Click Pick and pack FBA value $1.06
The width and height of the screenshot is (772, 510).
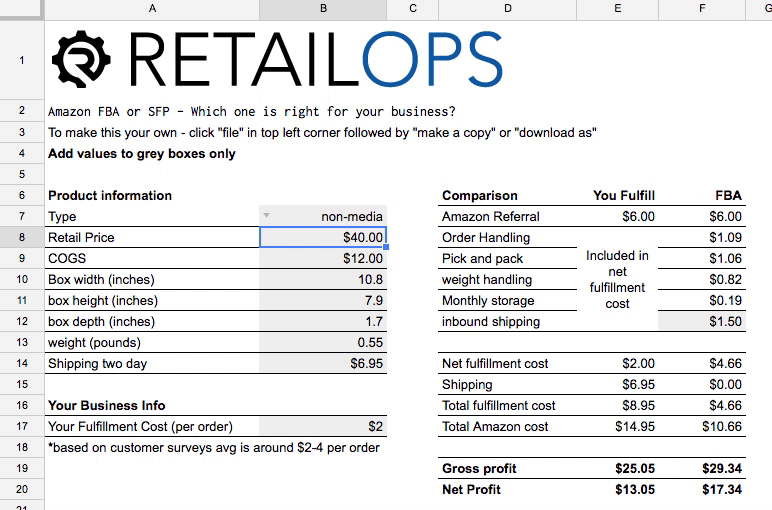pos(702,258)
